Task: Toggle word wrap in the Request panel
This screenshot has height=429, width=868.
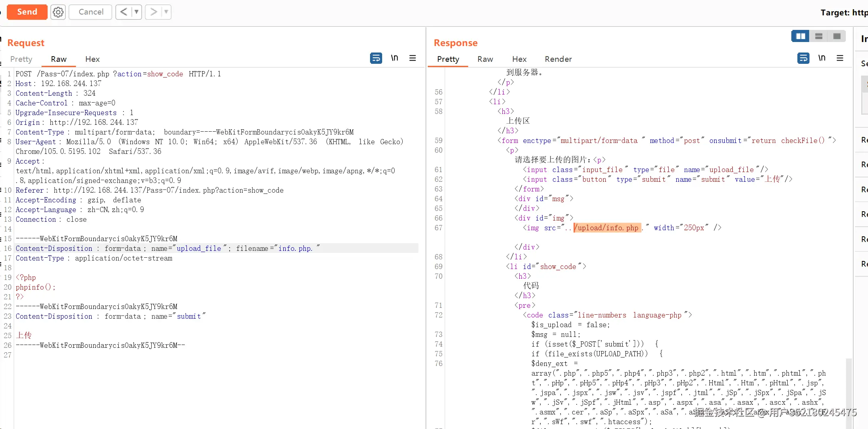Action: (x=376, y=58)
